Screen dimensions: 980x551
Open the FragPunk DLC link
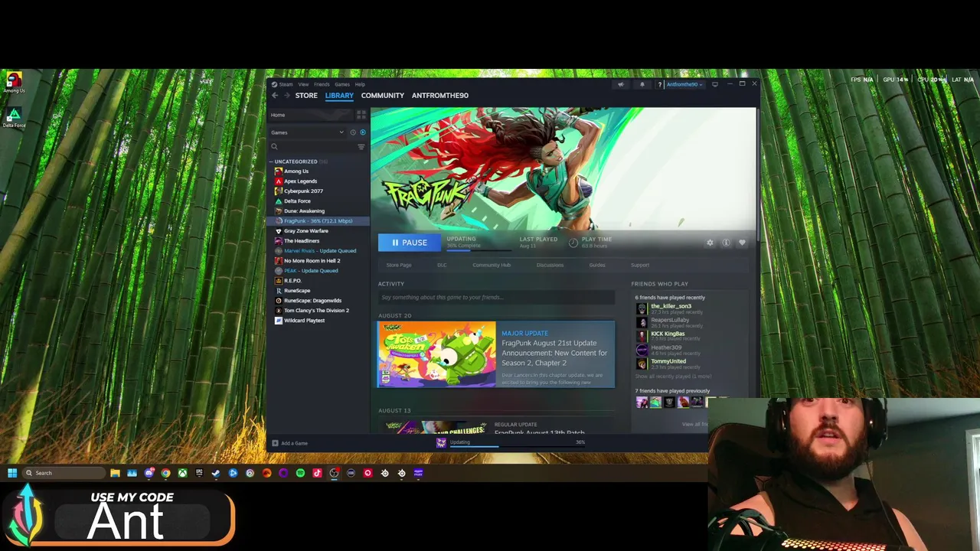coord(442,265)
